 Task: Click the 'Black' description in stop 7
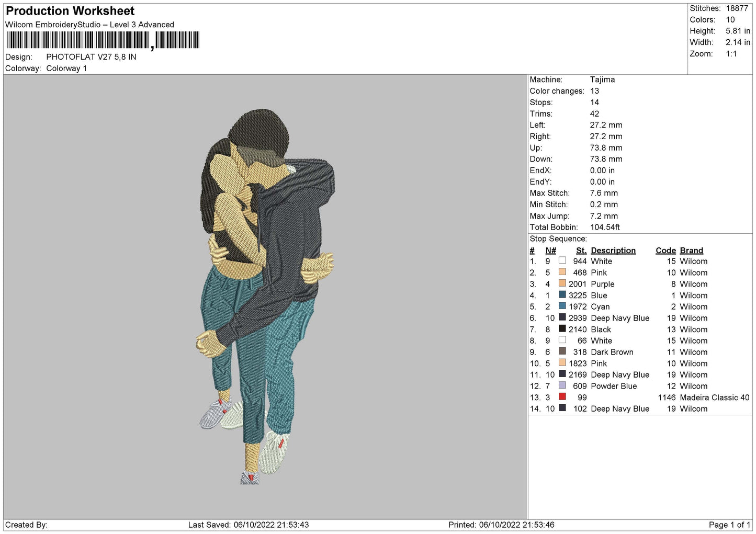pos(601,330)
